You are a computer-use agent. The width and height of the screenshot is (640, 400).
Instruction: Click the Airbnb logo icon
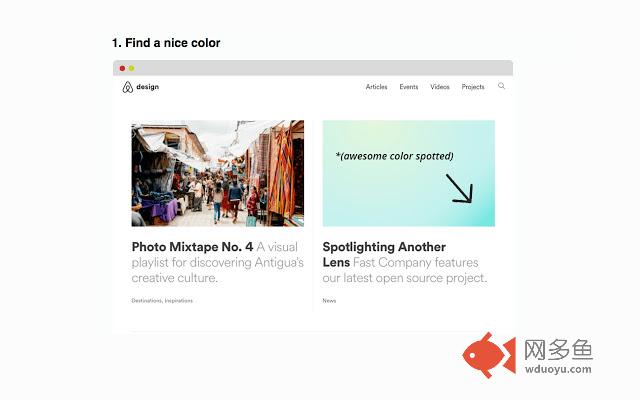(127, 87)
